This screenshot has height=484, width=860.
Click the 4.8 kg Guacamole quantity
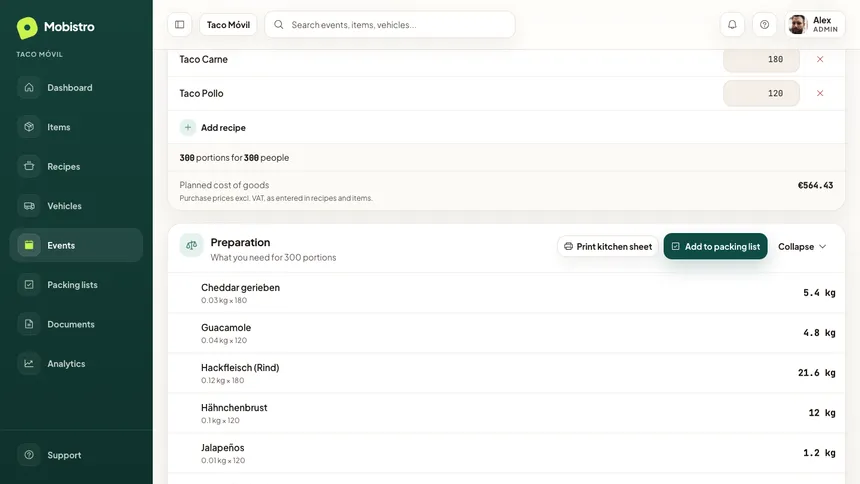click(819, 333)
